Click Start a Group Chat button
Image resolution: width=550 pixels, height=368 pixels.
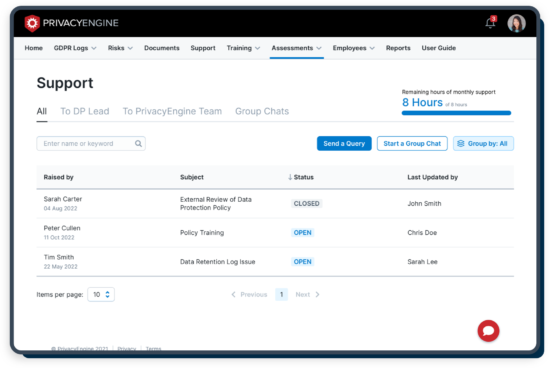(x=412, y=143)
